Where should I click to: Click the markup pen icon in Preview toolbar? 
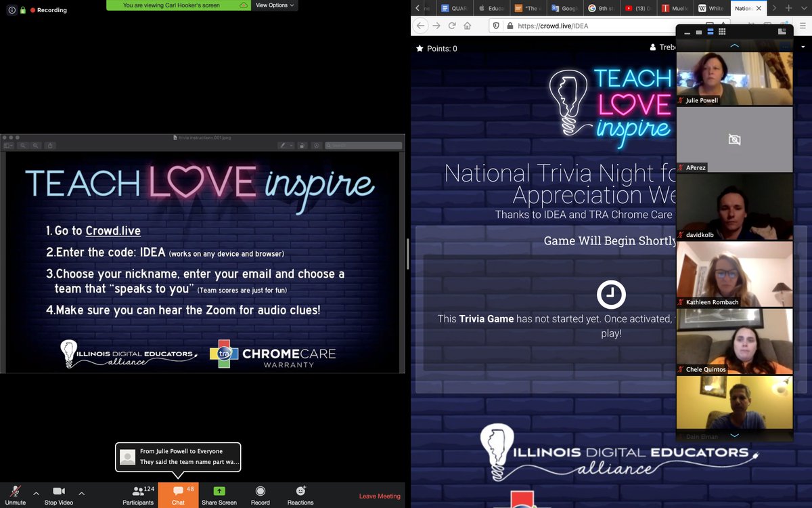pyautogui.click(x=284, y=146)
